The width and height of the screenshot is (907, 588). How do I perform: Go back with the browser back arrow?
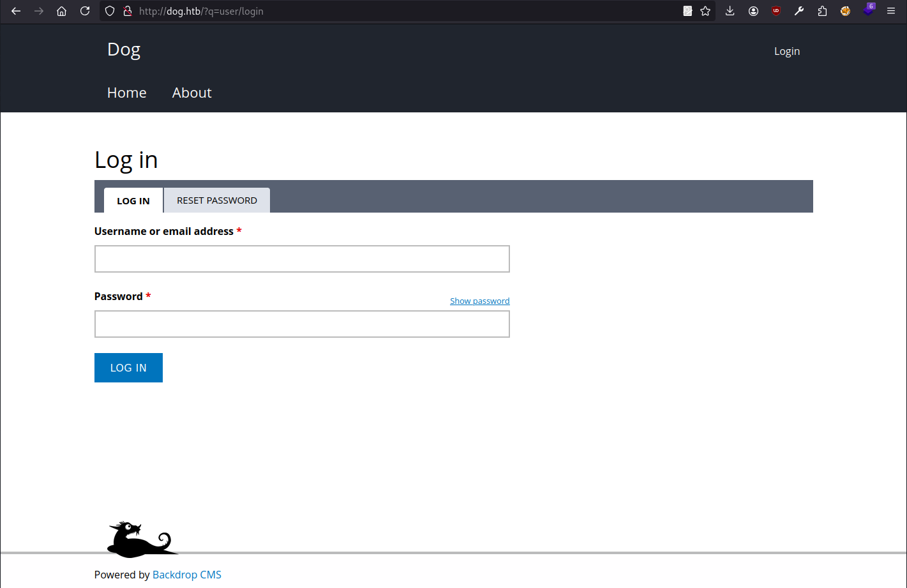coord(16,11)
